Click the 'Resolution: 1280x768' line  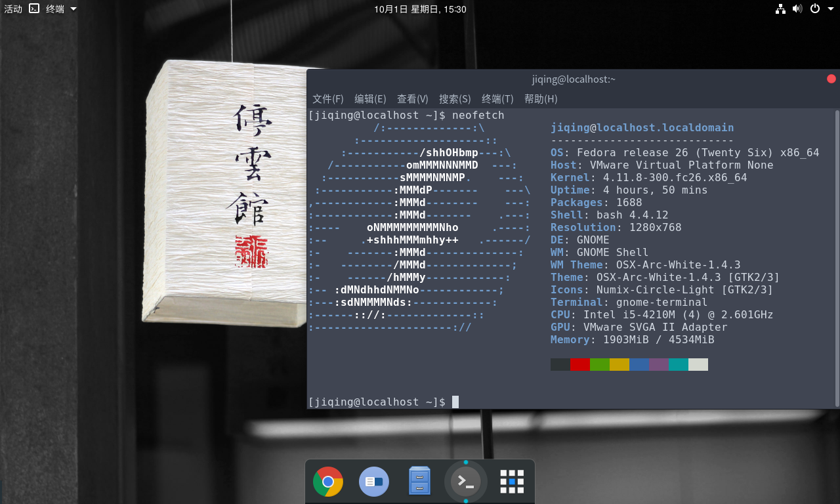click(616, 228)
